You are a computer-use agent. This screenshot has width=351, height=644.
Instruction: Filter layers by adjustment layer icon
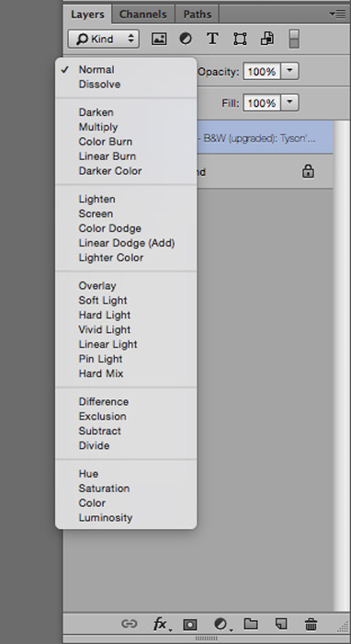point(186,39)
